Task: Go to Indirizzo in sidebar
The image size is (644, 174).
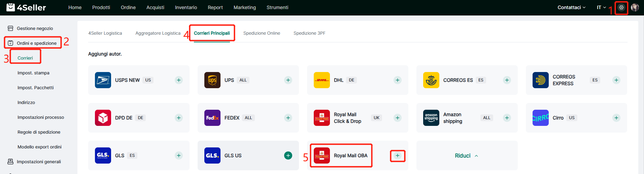Action: (26, 102)
